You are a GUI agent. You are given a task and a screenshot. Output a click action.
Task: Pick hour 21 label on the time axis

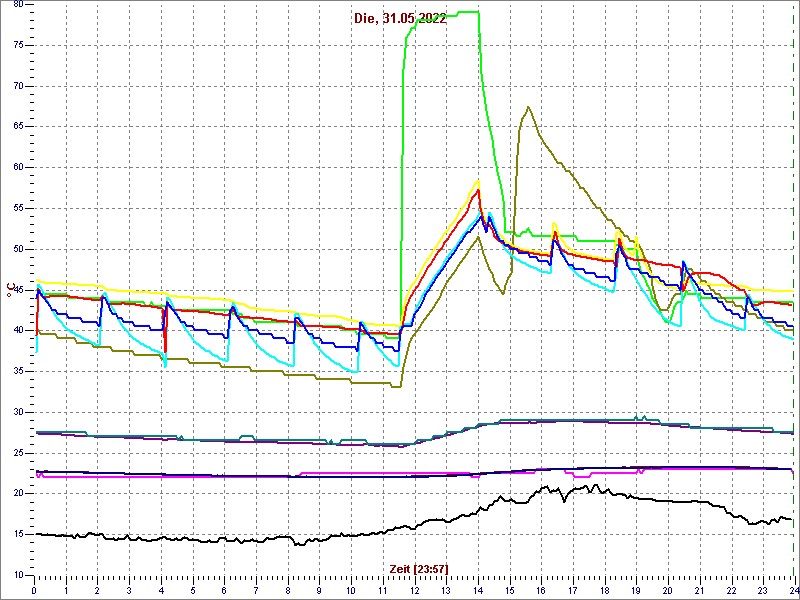[698, 591]
